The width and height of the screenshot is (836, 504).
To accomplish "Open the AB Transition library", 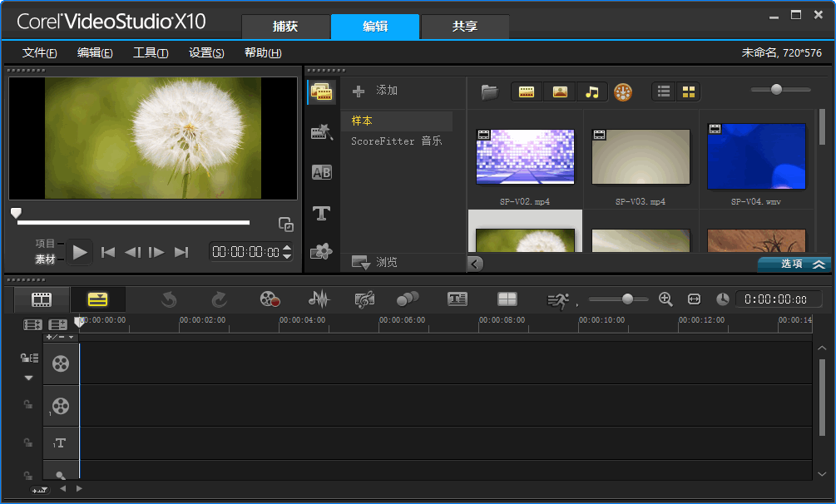I will point(321,172).
